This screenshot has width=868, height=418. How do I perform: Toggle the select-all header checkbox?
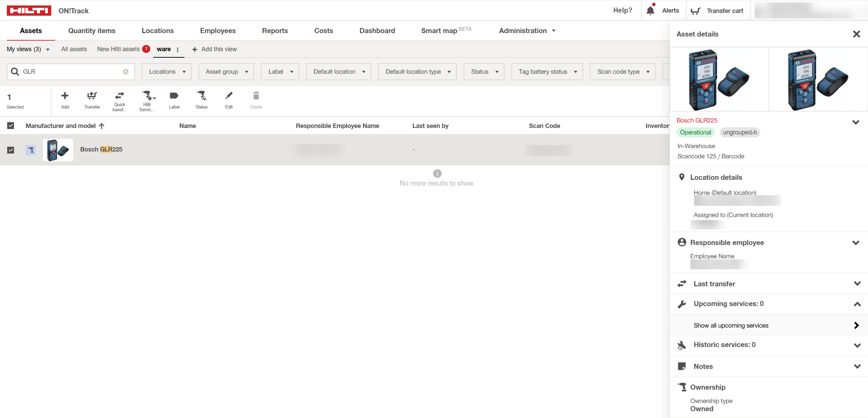click(11, 126)
